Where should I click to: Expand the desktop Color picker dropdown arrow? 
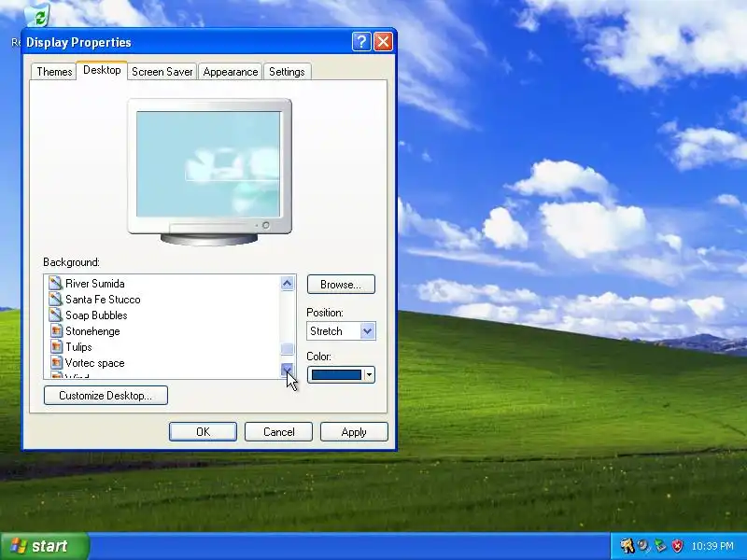pos(369,375)
